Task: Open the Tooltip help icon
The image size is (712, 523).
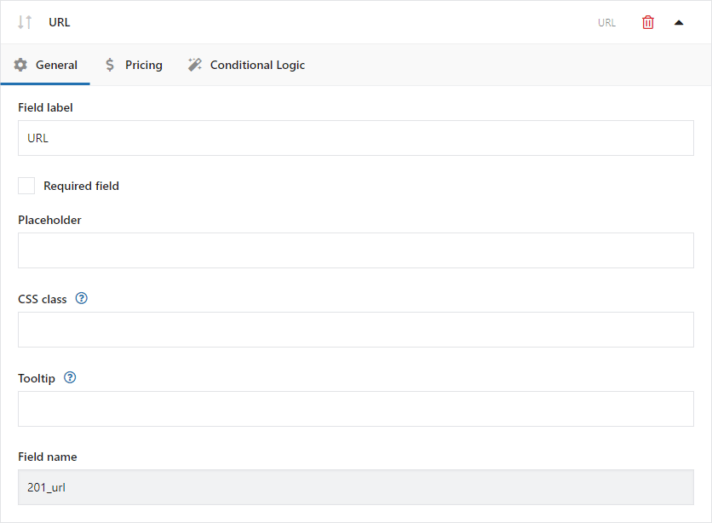Action: (x=70, y=378)
